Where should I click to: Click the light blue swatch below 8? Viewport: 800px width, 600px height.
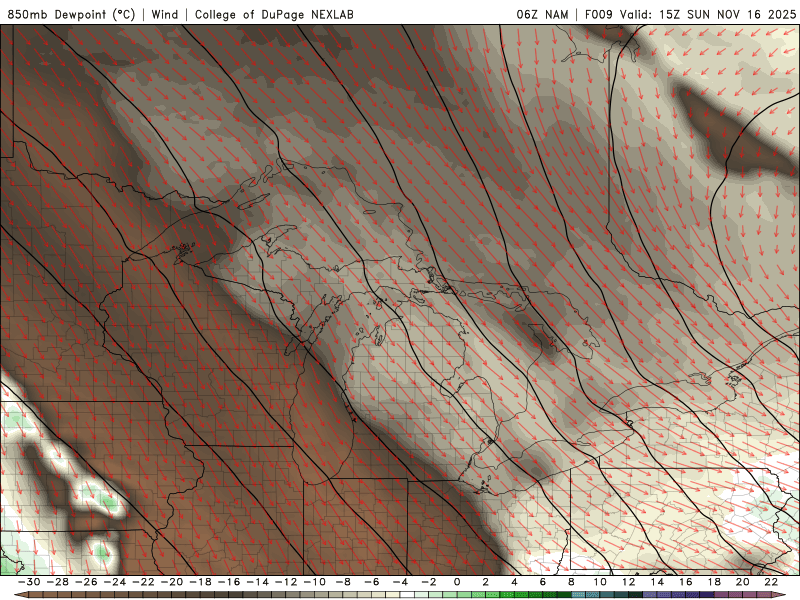[x=578, y=595]
